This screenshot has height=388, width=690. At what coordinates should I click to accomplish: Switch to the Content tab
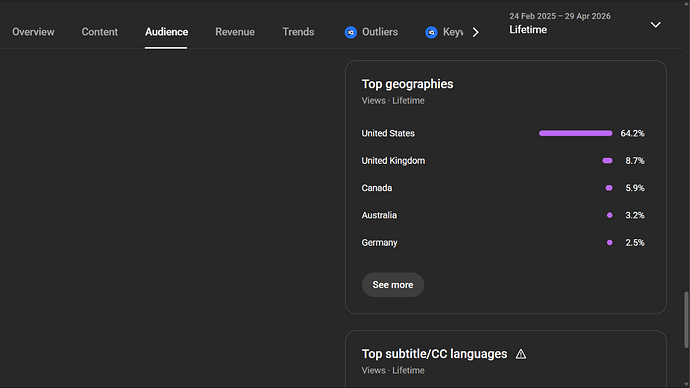(99, 32)
